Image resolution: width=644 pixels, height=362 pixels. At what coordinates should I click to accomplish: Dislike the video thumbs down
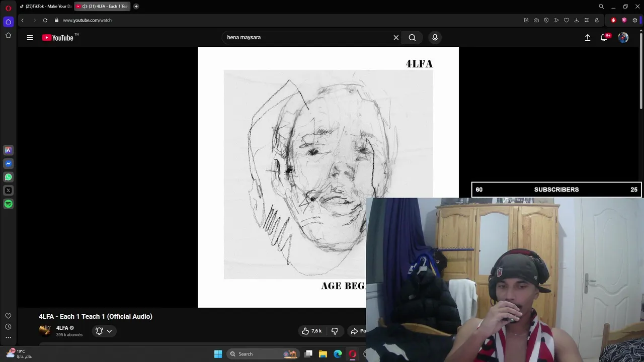pyautogui.click(x=335, y=331)
